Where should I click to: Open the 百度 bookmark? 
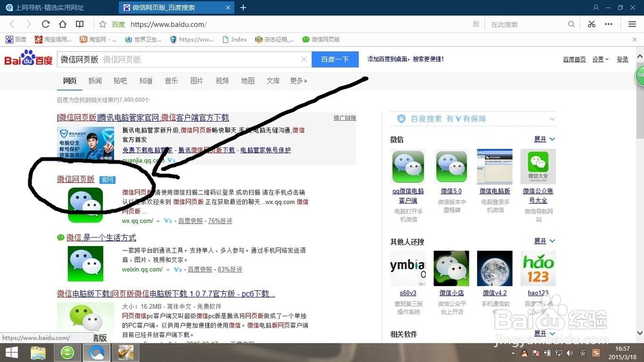(x=16, y=39)
